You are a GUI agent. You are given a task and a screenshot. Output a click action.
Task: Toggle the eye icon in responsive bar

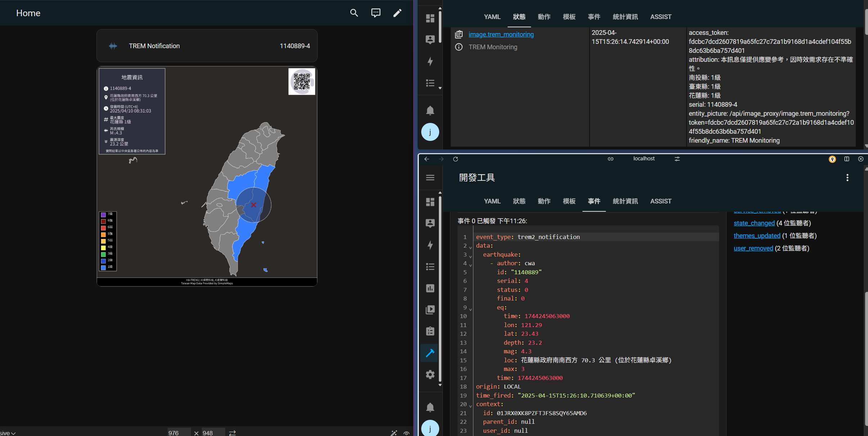(406, 433)
